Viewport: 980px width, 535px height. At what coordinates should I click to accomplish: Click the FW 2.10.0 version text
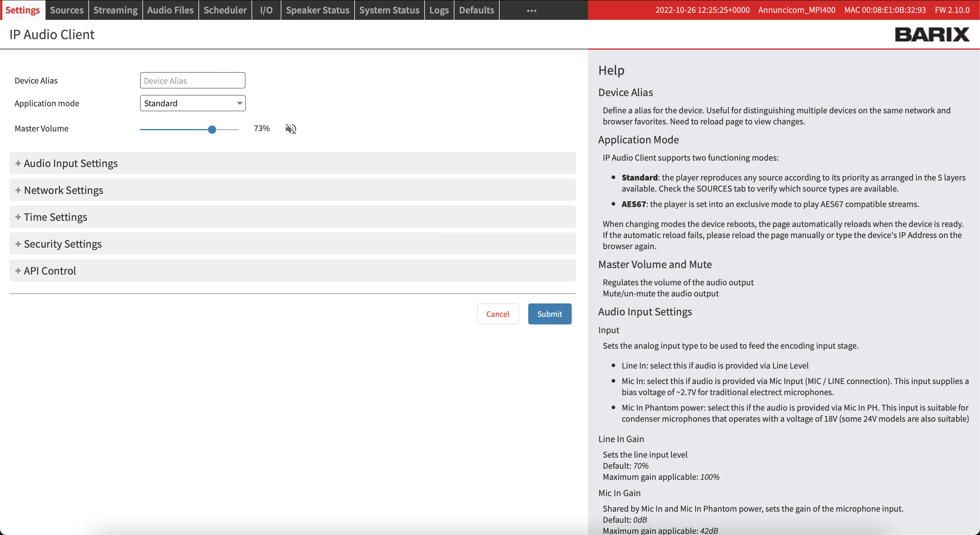[952, 10]
